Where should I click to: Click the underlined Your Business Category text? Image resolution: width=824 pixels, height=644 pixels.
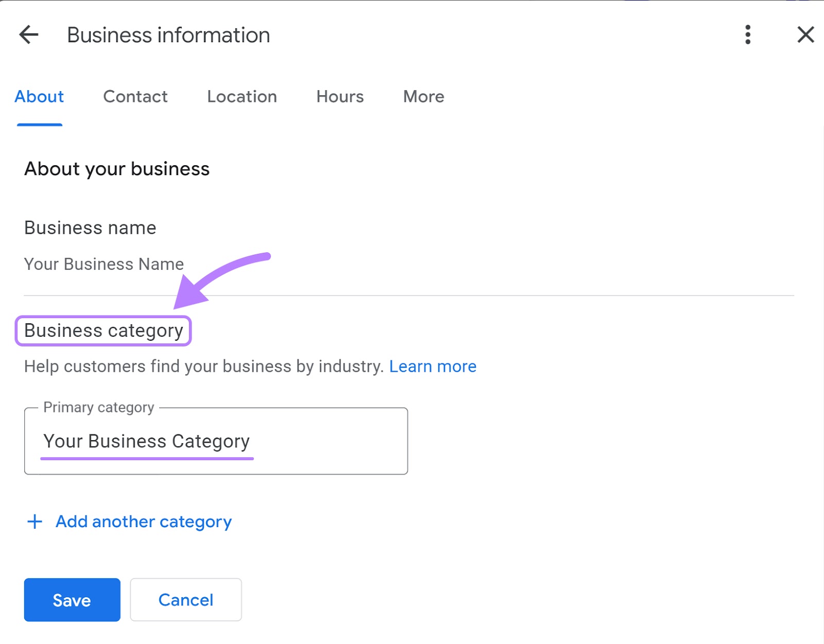coord(147,441)
